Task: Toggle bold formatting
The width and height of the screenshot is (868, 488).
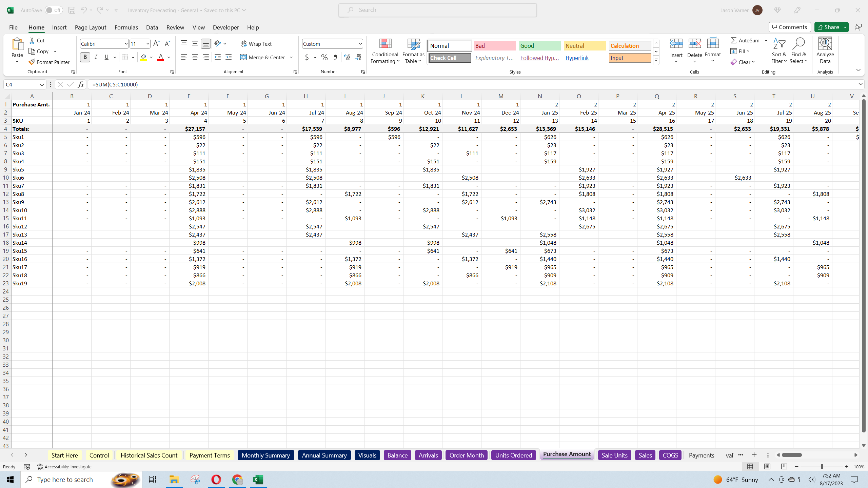Action: click(85, 57)
